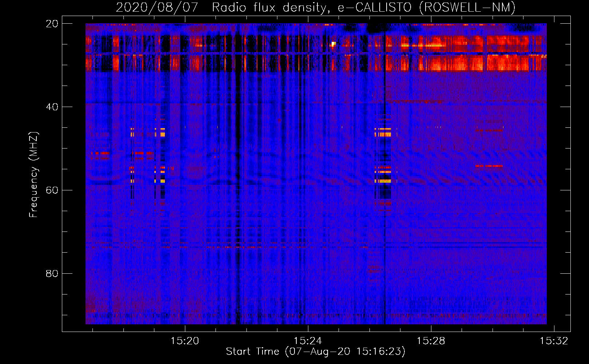Click the 15:24 time tick label
This screenshot has width=589, height=364.
pyautogui.click(x=308, y=341)
